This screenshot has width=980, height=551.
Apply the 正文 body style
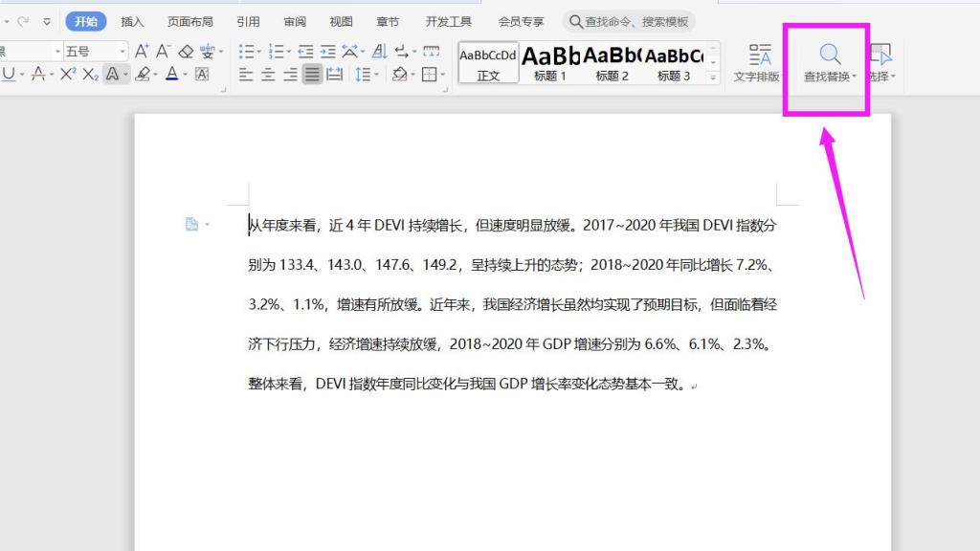pyautogui.click(x=488, y=62)
